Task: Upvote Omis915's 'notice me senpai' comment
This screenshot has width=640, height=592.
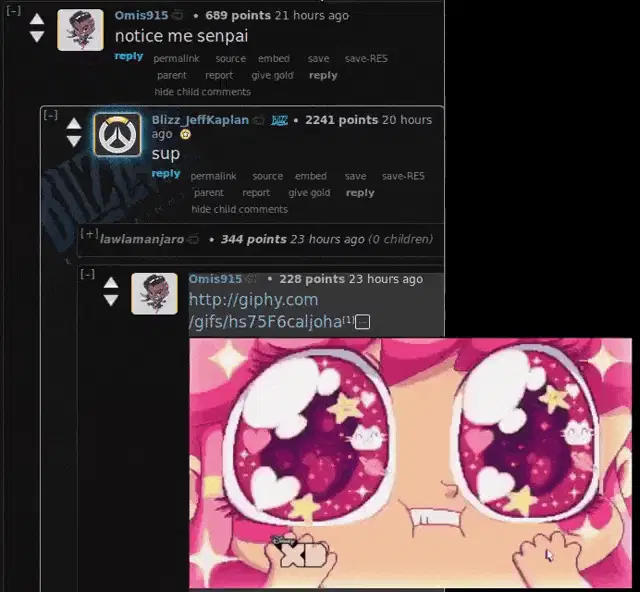Action: (37, 19)
